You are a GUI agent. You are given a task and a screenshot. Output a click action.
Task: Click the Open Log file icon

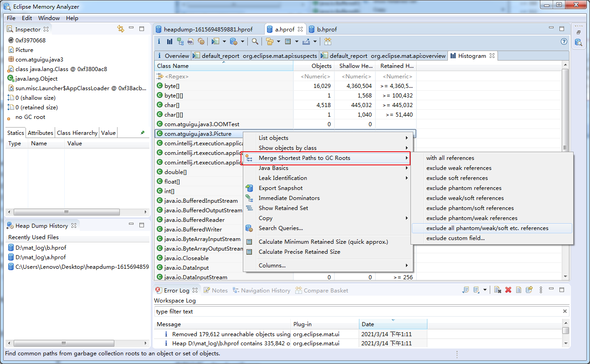[x=518, y=290]
